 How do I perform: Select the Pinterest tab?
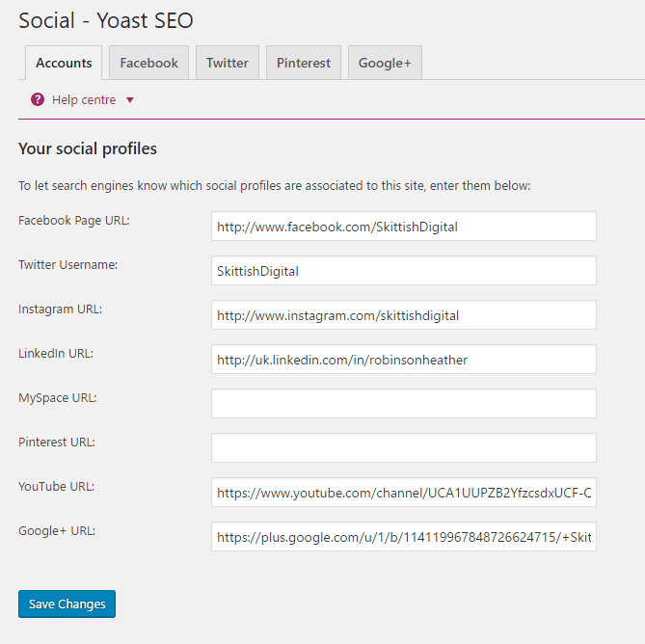pos(304,63)
